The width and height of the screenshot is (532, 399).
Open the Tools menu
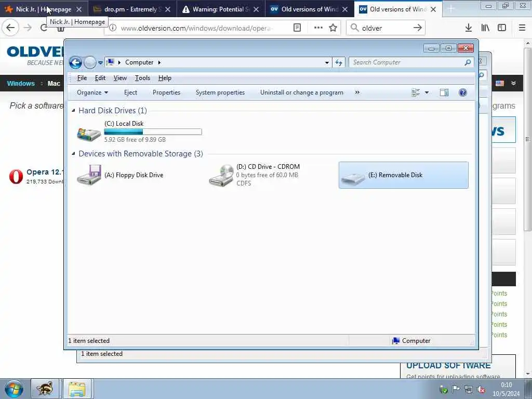pyautogui.click(x=142, y=78)
